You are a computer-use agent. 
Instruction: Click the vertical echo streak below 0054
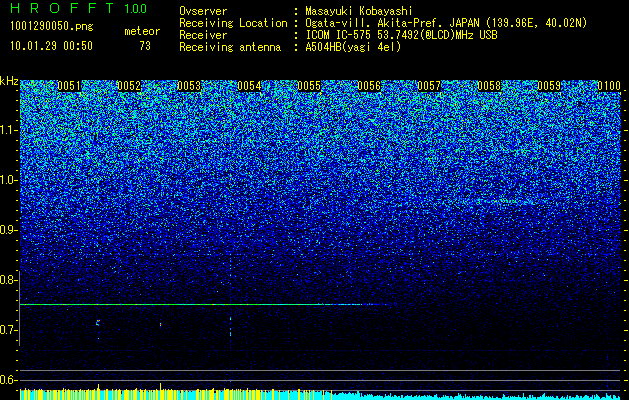pyautogui.click(x=230, y=326)
